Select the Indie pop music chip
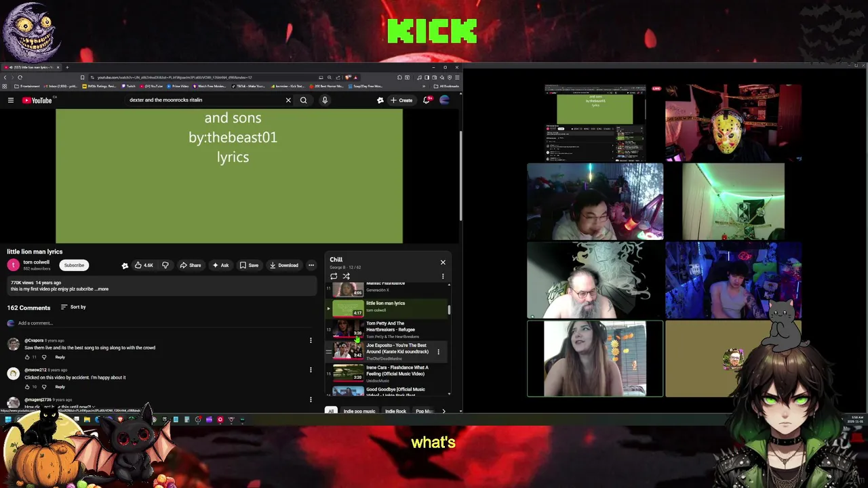This screenshot has width=868, height=488. pyautogui.click(x=359, y=411)
